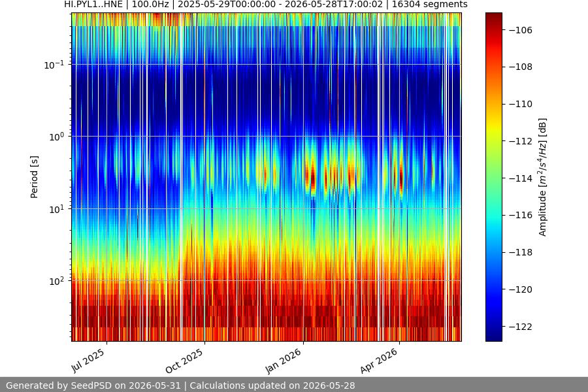
Task: Click the spectrogram heatmap plot area
Action: (267, 177)
